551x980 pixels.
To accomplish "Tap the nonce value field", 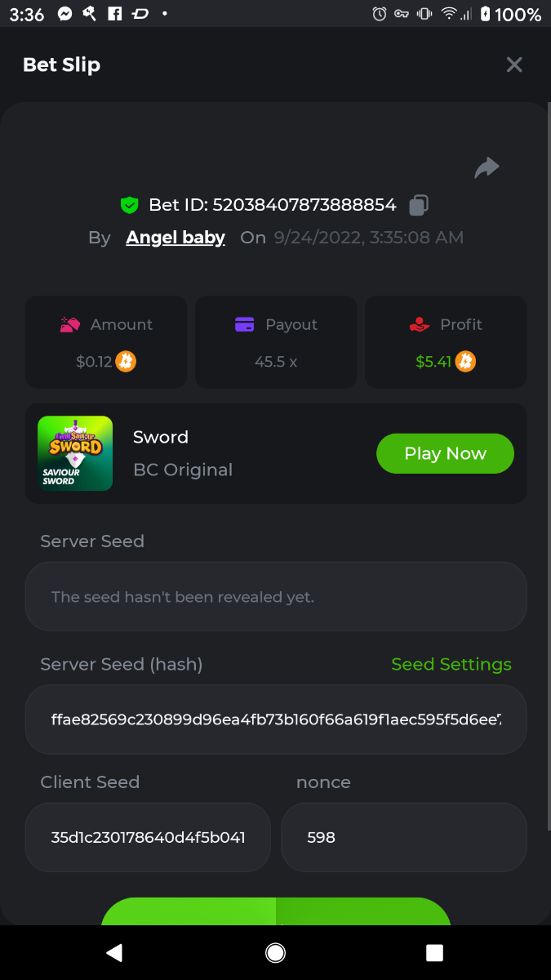I will tap(403, 837).
